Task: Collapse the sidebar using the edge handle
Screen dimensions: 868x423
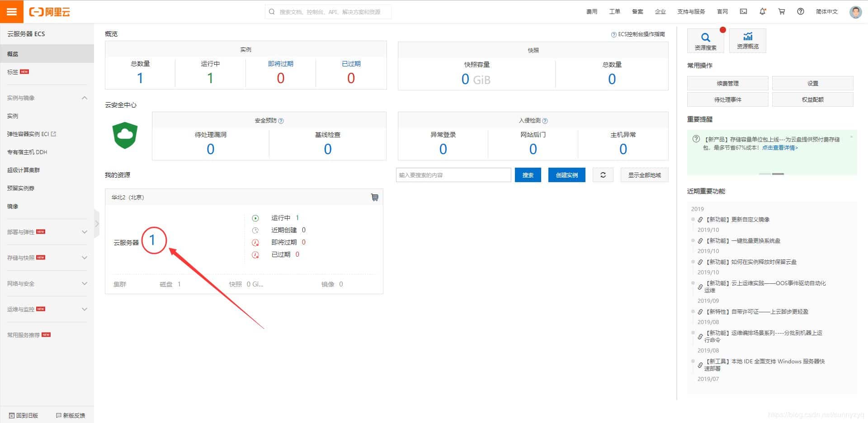Action: coord(97,224)
